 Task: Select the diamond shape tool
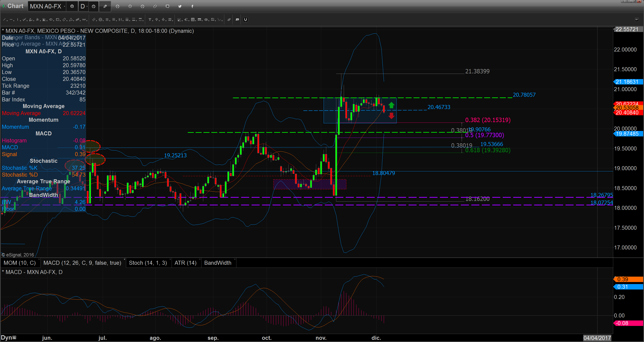point(64,20)
